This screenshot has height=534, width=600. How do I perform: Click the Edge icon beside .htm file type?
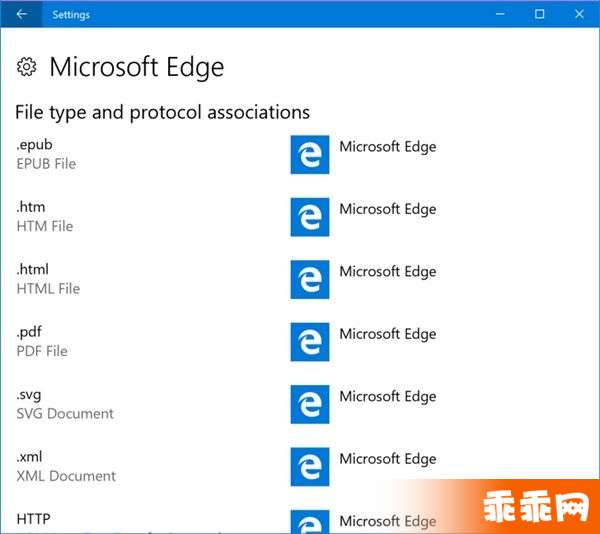click(x=310, y=217)
